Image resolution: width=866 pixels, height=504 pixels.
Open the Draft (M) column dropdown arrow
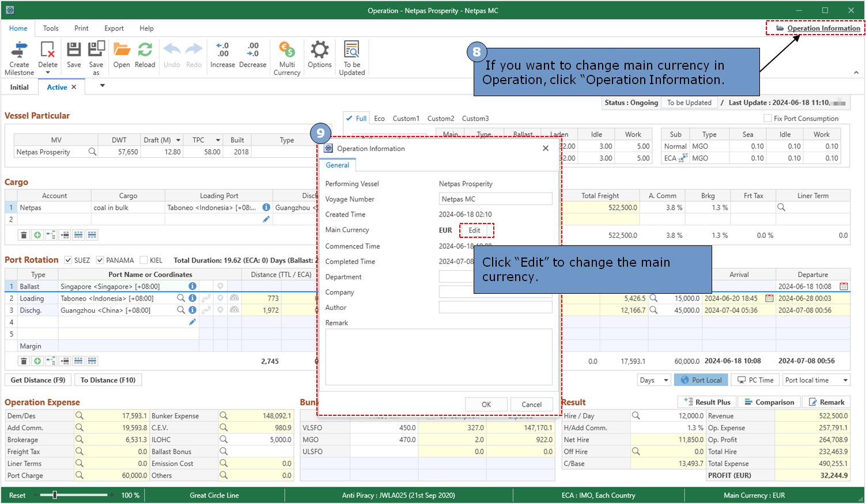(179, 140)
